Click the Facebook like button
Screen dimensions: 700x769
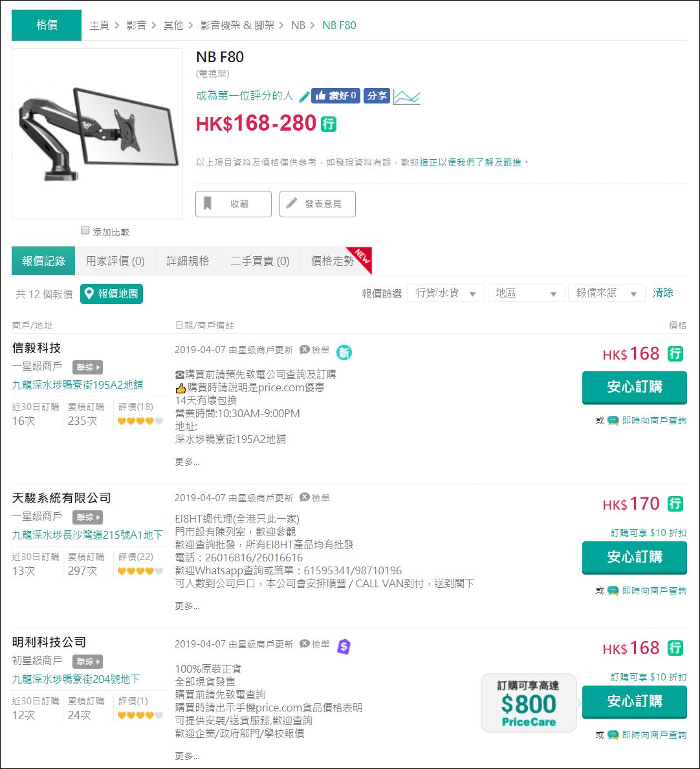[335, 96]
